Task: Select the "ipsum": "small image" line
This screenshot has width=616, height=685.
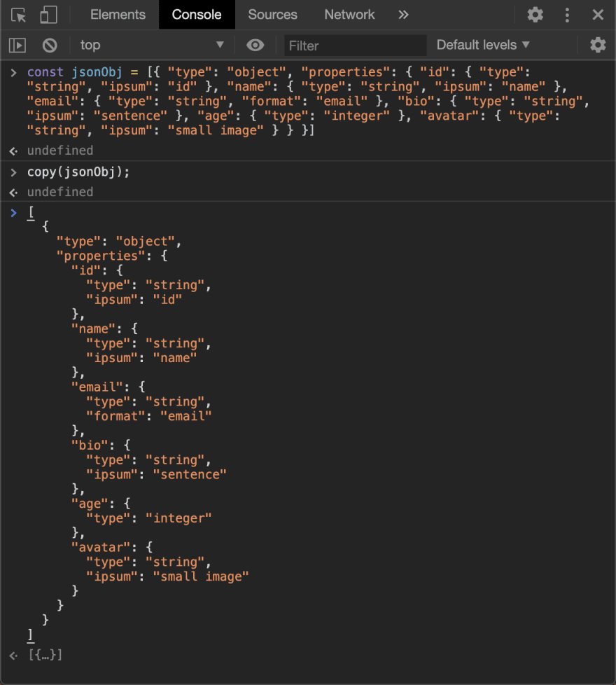Action: (167, 576)
